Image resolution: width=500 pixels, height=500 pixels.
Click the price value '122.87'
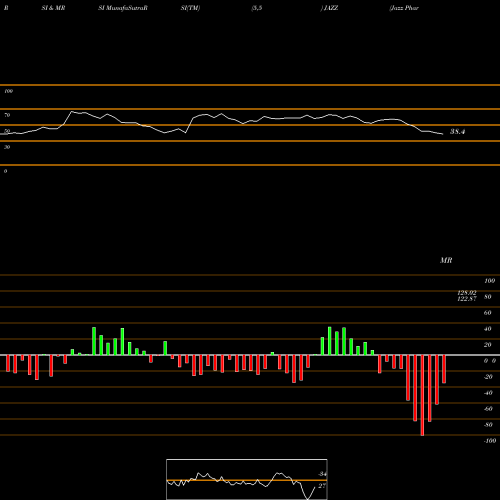(x=467, y=299)
